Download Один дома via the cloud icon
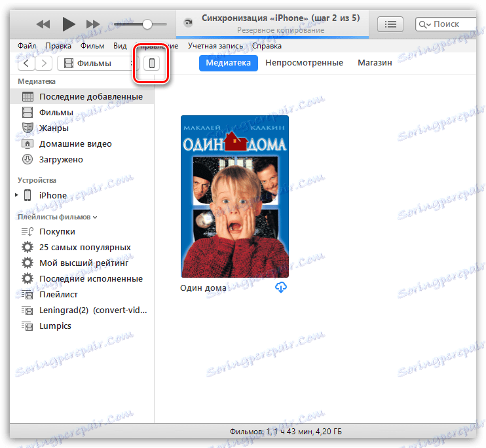This screenshot has width=486, height=448. pos(281,288)
